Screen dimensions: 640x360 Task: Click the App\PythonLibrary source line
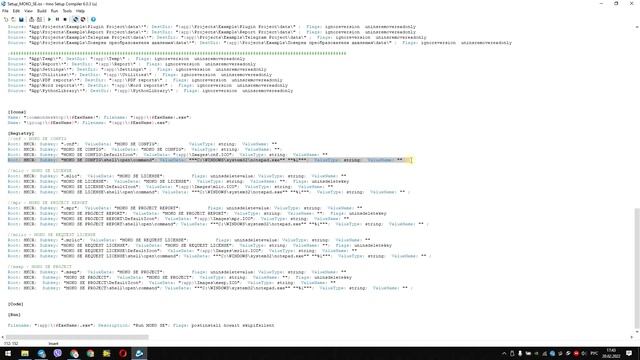click(x=150, y=91)
